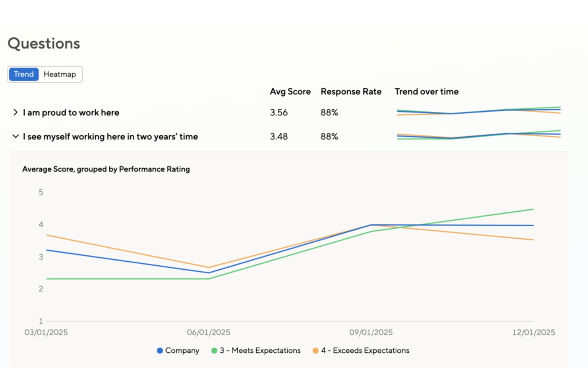The image size is (588, 392).
Task: Click the Company legend label
Action: tap(182, 351)
